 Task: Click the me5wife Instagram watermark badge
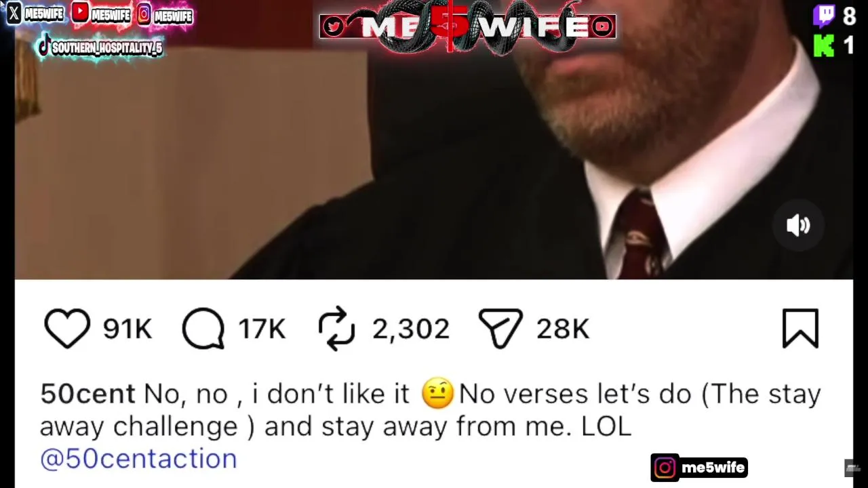coord(699,468)
